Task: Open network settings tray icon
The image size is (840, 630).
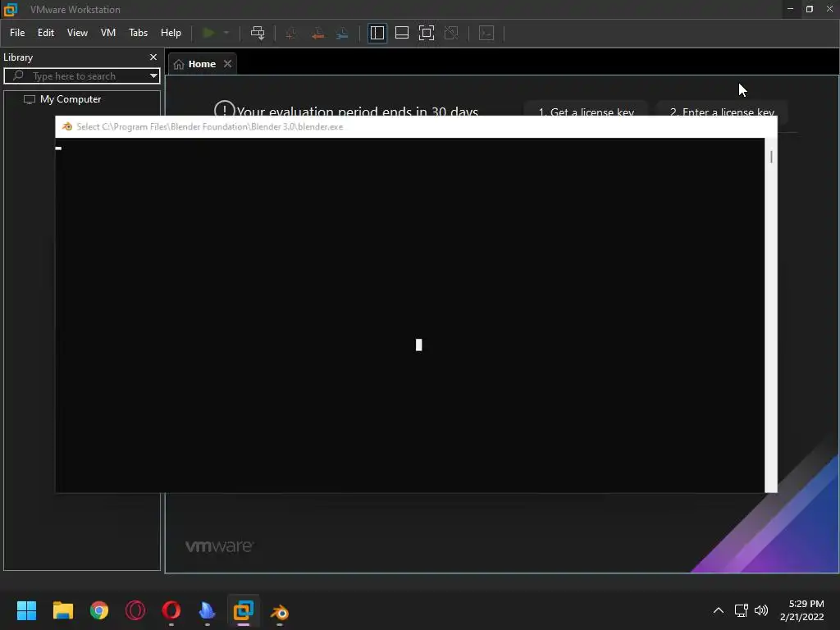Action: tap(741, 610)
